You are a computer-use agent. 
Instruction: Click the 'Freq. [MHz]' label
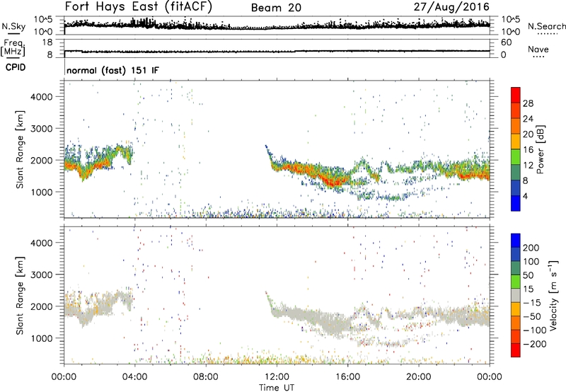(13, 48)
